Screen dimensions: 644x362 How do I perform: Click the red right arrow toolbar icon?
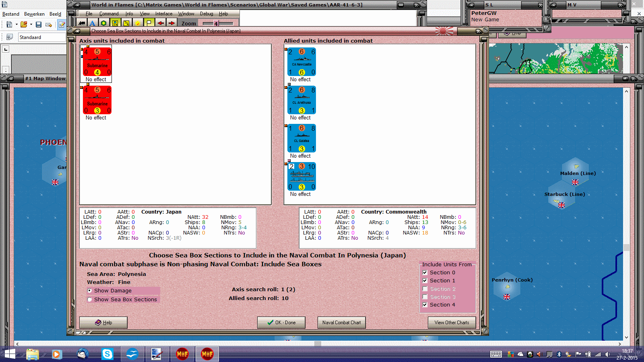tap(171, 23)
